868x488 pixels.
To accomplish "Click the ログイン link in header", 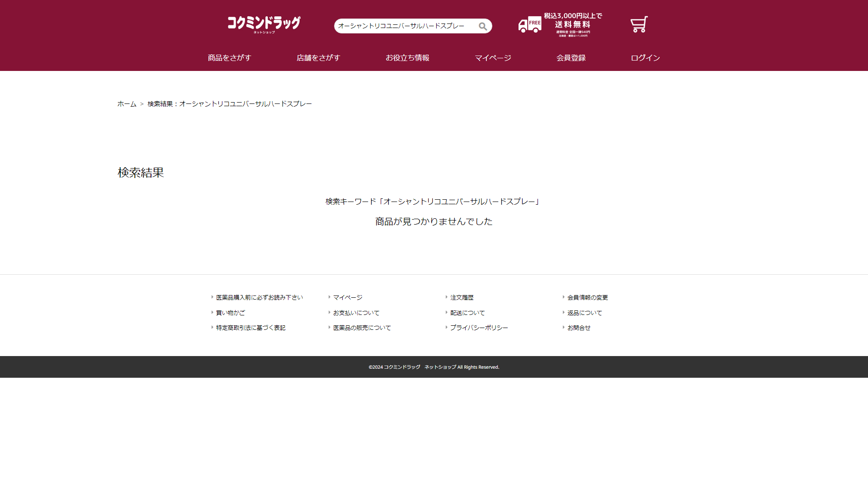I will pos(645,58).
